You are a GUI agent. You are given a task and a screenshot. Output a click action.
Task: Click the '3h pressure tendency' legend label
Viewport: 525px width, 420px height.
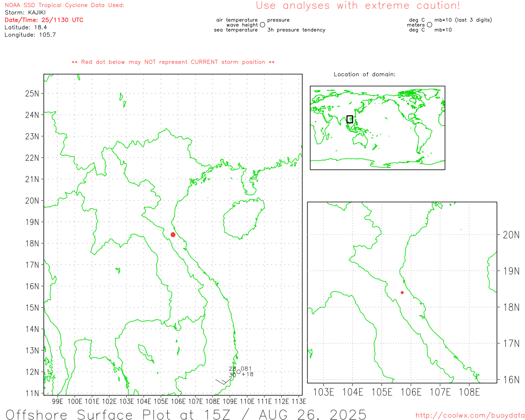pyautogui.click(x=297, y=30)
